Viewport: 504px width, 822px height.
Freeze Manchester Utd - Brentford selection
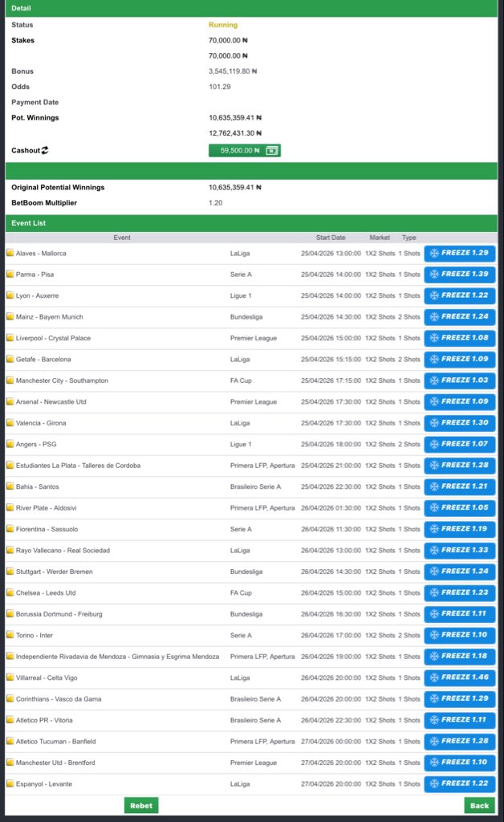click(x=460, y=763)
